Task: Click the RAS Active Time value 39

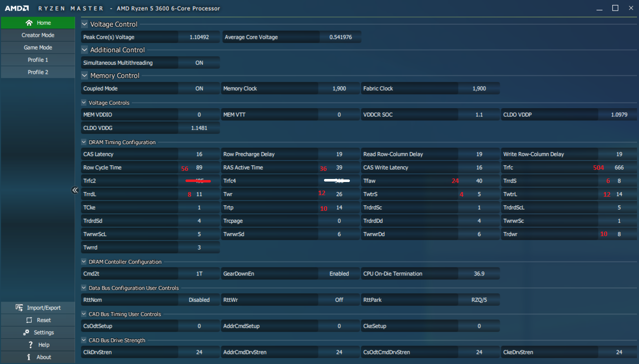Action: pyautogui.click(x=339, y=167)
